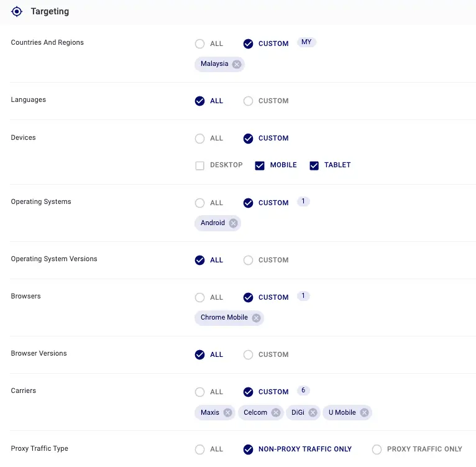Uncheck the Mobile device checkbox

[x=260, y=165]
